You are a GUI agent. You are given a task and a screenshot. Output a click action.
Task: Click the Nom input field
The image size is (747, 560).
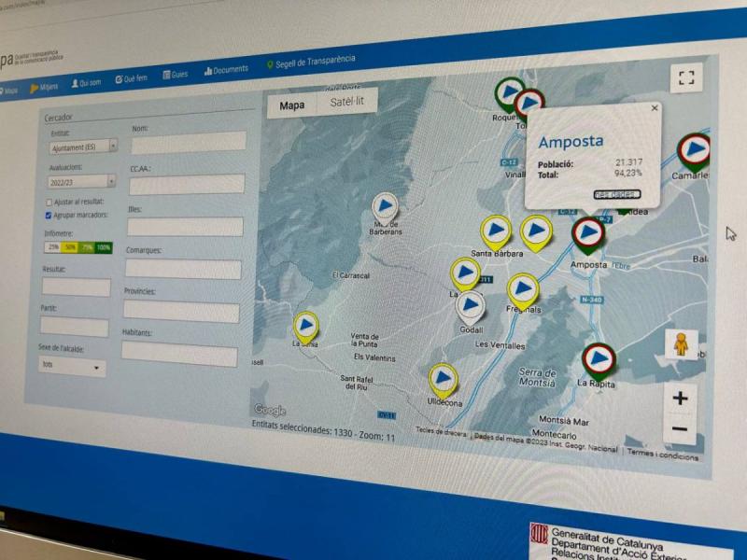(188, 142)
